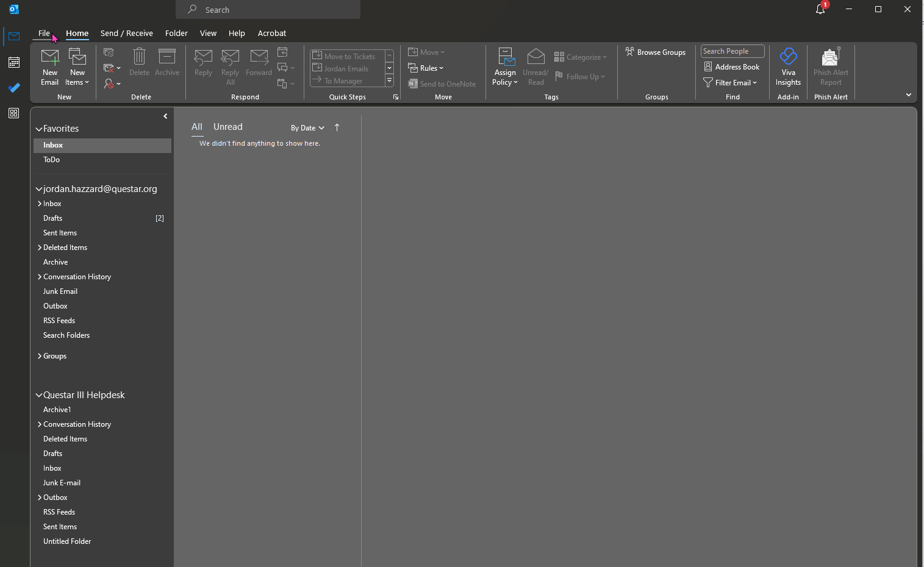Switch to Calendar view in the sidebar
This screenshot has height=567, width=924.
pyautogui.click(x=14, y=62)
